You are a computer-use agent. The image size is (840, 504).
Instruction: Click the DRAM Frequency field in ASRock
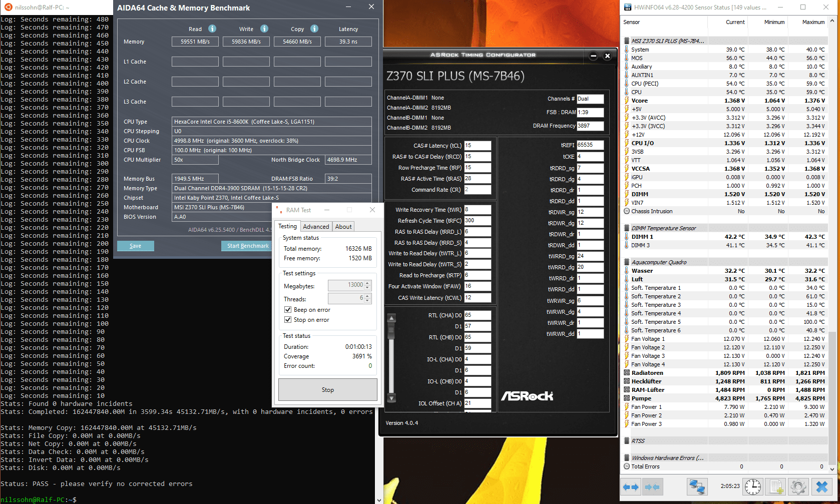click(x=590, y=126)
